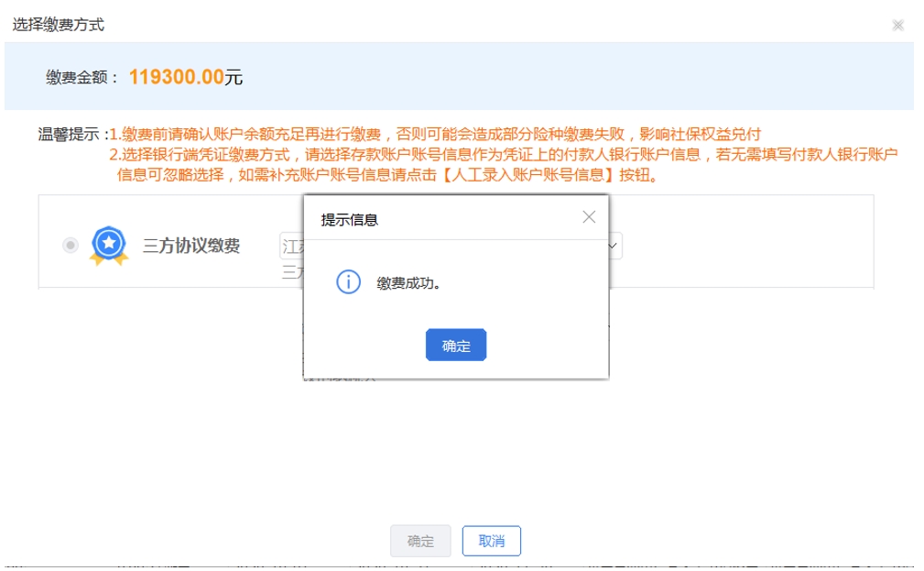Click the 选择缴费方式 window title
This screenshot has height=571, width=924.
tap(58, 25)
